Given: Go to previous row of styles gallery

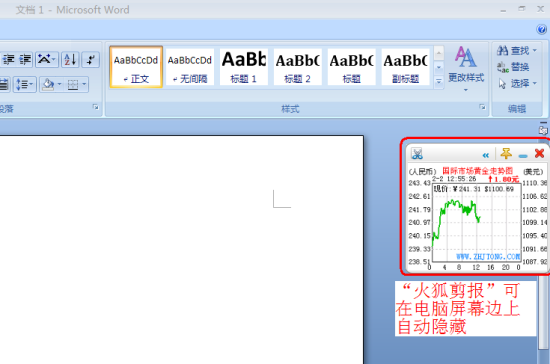Looking at the screenshot, I should [x=439, y=53].
